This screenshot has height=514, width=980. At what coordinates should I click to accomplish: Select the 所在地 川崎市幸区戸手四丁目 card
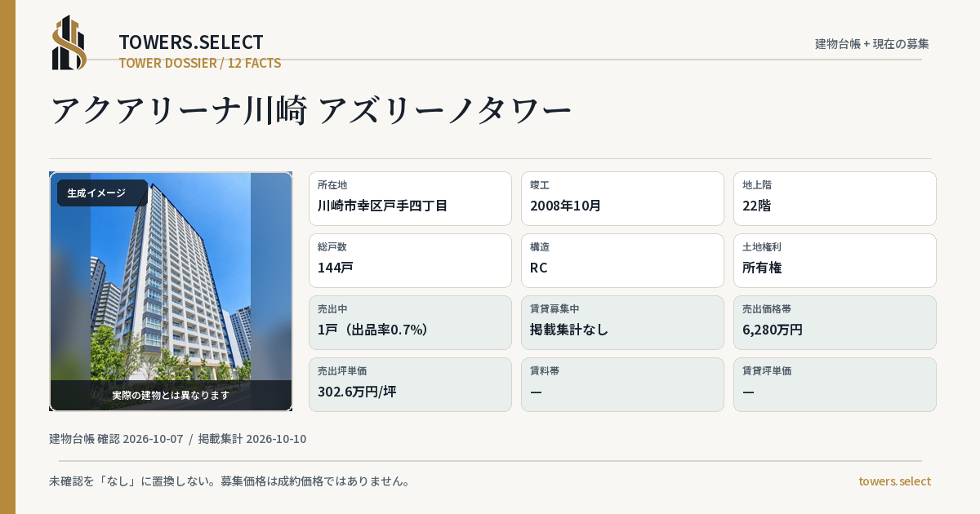point(410,198)
